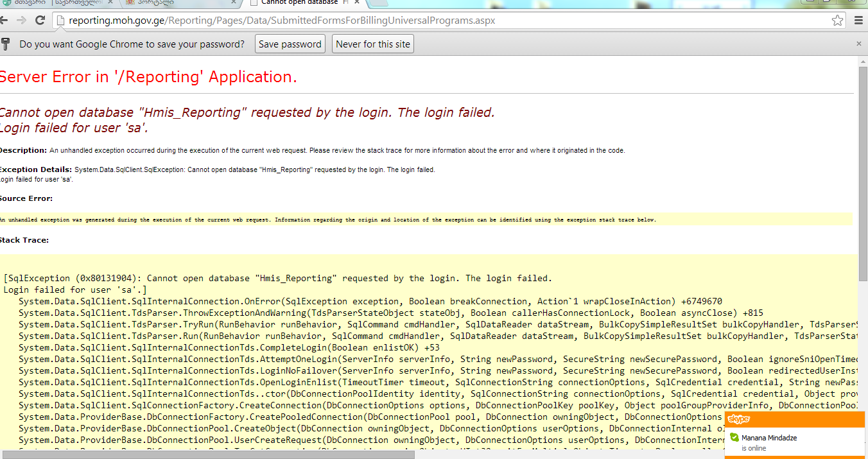The height and width of the screenshot is (459, 868).
Task: Bookmark this page with the star icon
Action: click(837, 21)
